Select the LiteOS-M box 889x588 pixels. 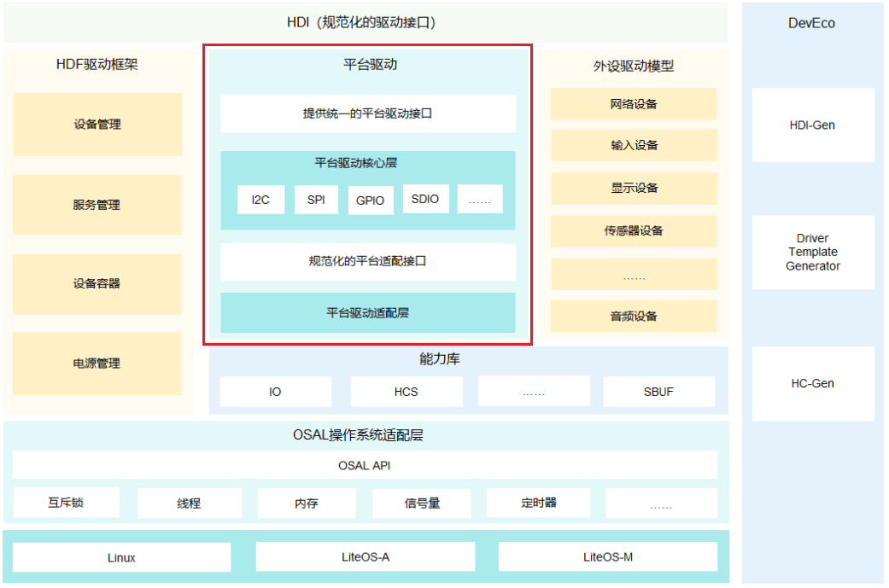point(608,556)
